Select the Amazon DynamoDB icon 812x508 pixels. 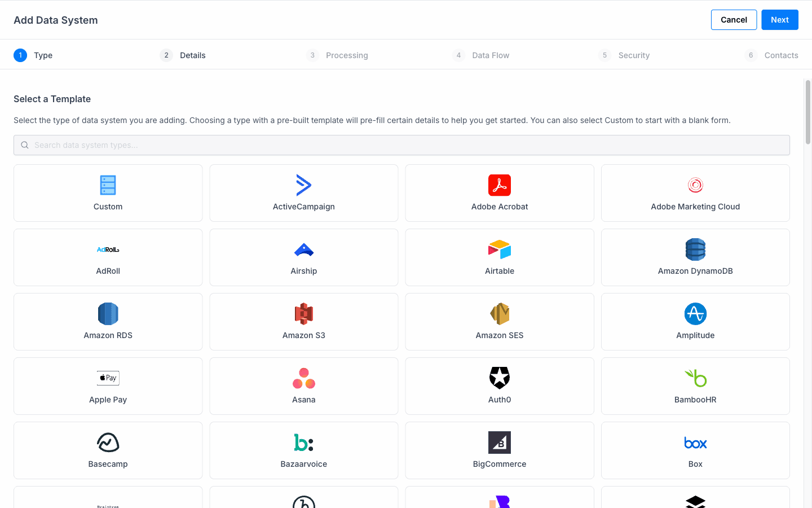695,249
